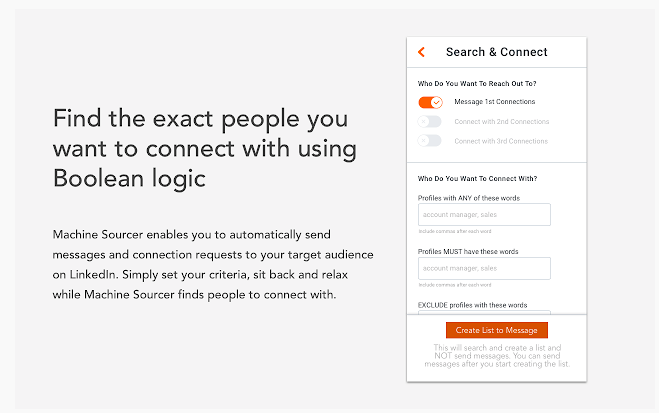The height and width of the screenshot is (413, 659).
Task: Click the note text below the Create List button
Action: [496, 355]
